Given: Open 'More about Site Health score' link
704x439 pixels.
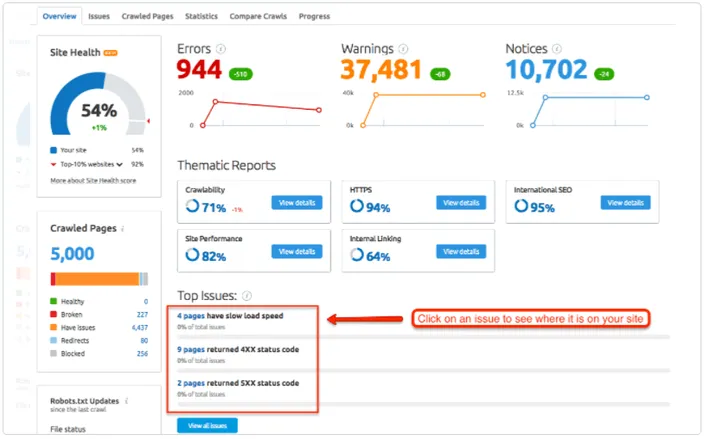Looking at the screenshot, I should coord(93,180).
